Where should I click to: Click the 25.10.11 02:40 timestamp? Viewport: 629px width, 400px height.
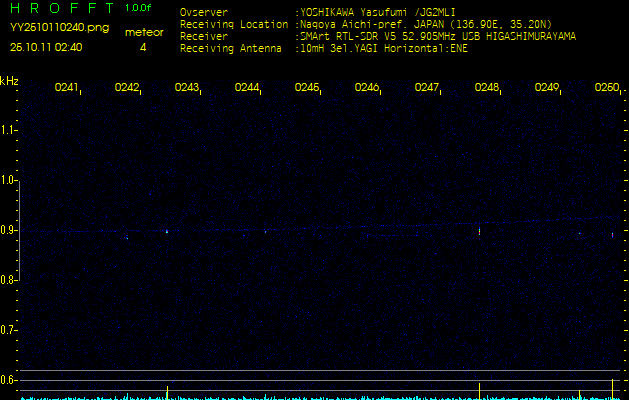(x=46, y=46)
